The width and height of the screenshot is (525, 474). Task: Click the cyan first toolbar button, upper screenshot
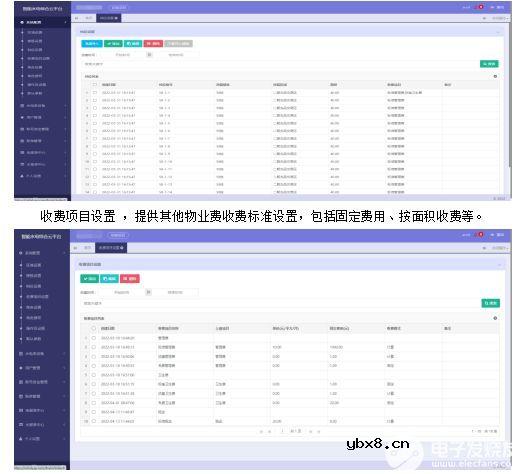[x=92, y=44]
